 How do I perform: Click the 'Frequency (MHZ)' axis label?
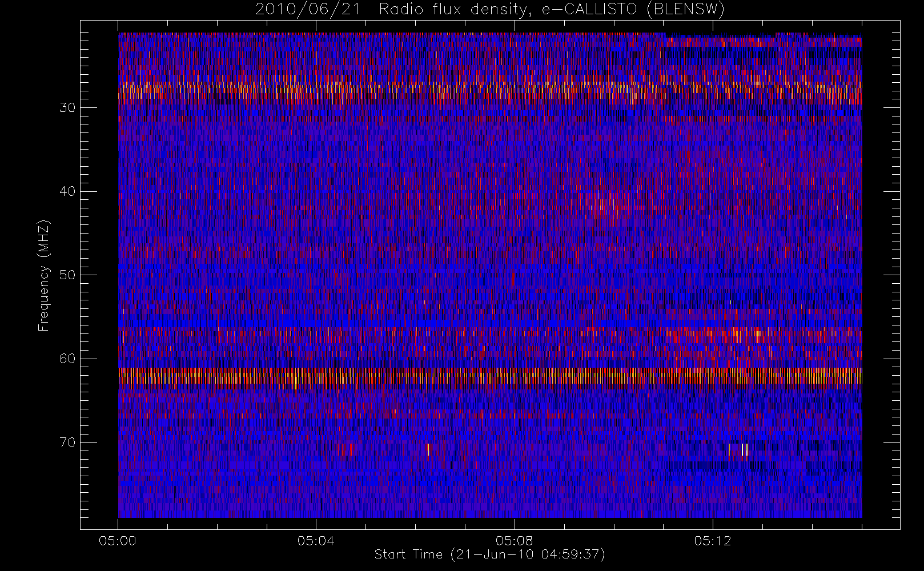pos(43,275)
